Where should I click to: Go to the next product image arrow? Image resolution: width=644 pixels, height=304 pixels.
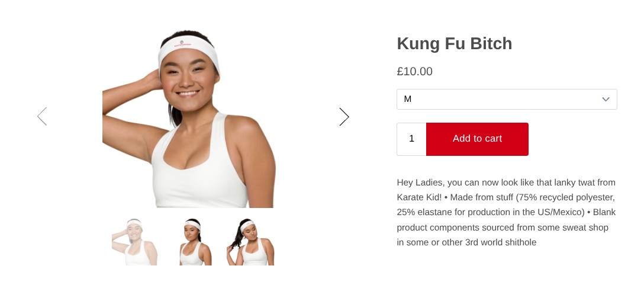(344, 117)
